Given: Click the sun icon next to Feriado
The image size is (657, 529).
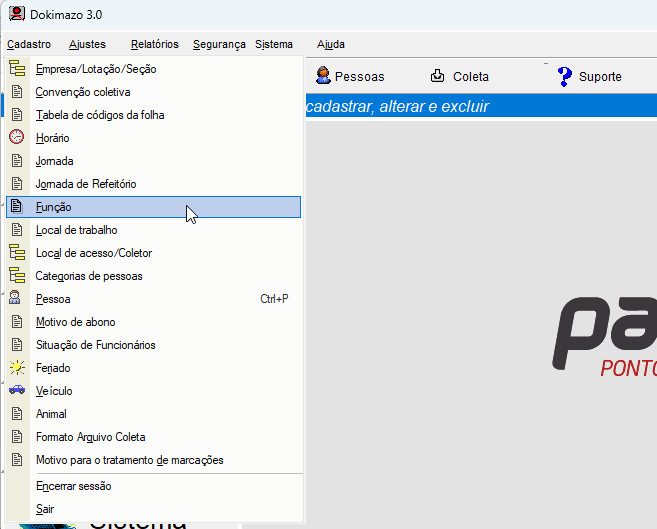Looking at the screenshot, I should point(16,368).
